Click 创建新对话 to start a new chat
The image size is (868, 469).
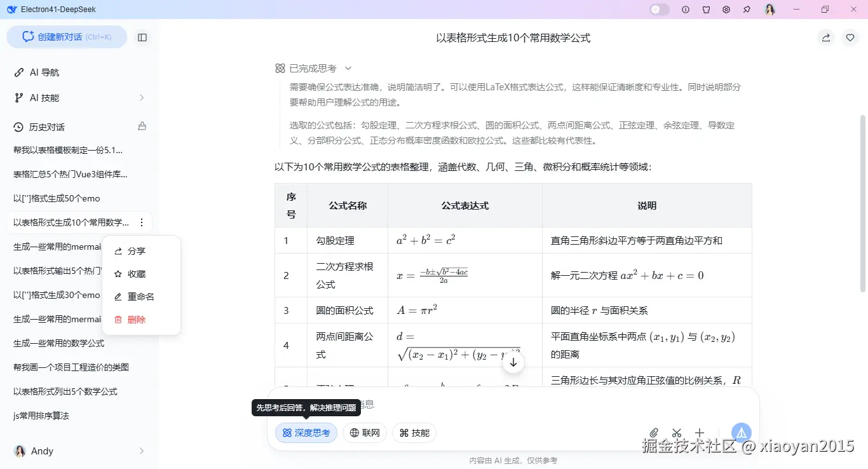(x=66, y=37)
